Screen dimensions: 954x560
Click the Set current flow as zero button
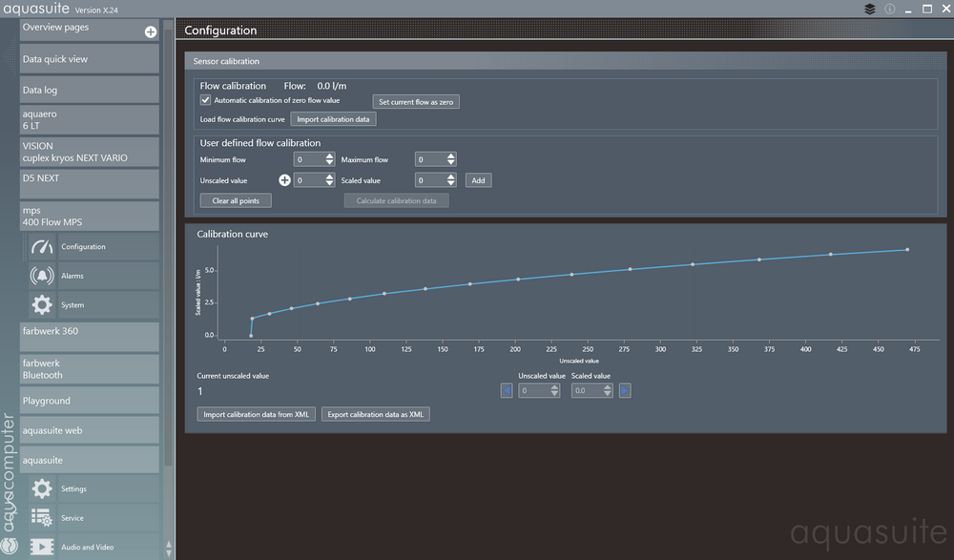(416, 101)
